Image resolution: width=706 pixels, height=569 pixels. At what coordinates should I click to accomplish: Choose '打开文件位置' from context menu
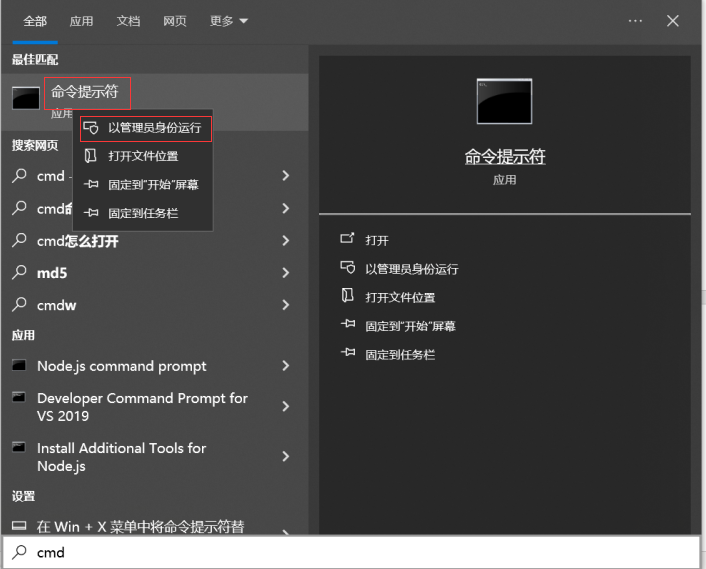click(143, 156)
